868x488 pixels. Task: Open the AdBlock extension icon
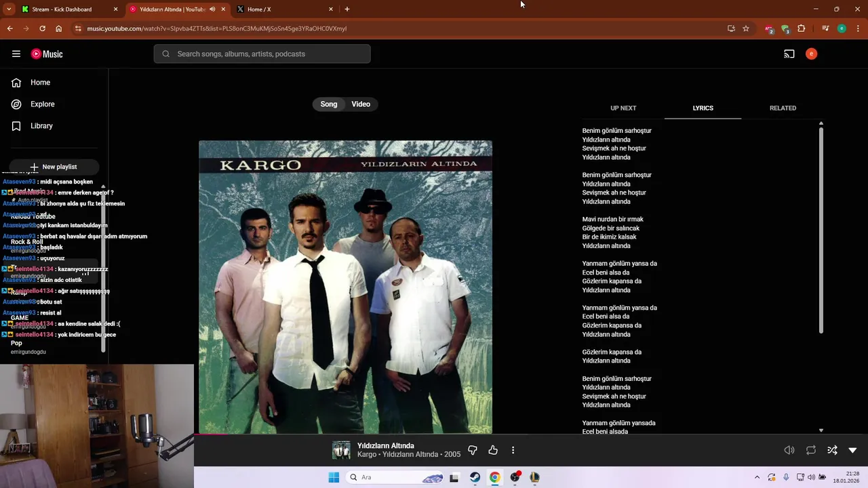point(768,28)
